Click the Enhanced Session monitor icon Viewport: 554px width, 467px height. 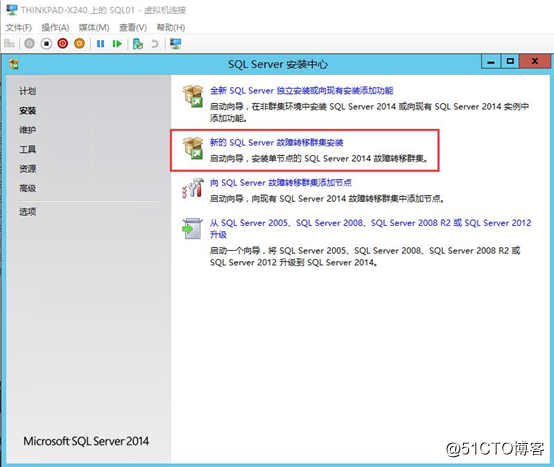click(x=176, y=44)
